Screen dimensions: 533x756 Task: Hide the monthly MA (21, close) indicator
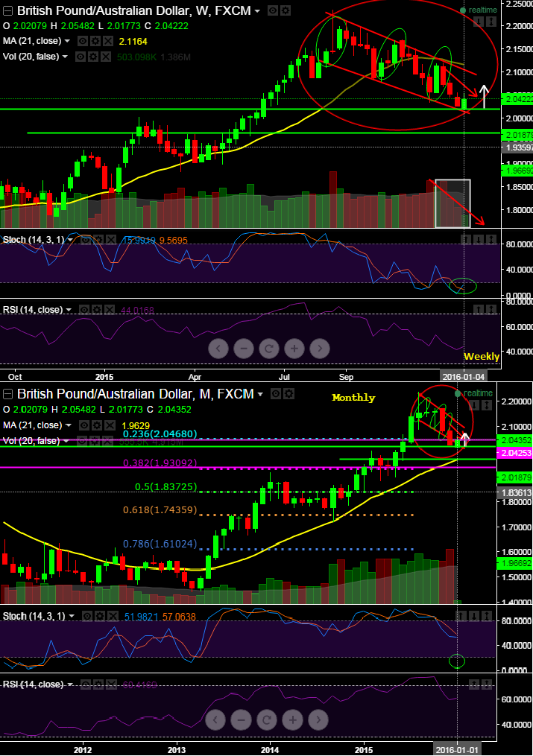[83, 425]
